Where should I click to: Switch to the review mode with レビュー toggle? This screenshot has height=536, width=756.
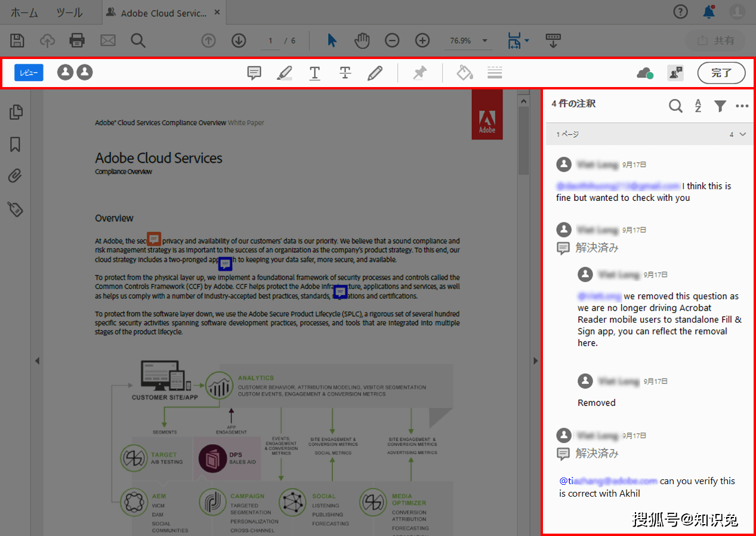click(x=28, y=72)
